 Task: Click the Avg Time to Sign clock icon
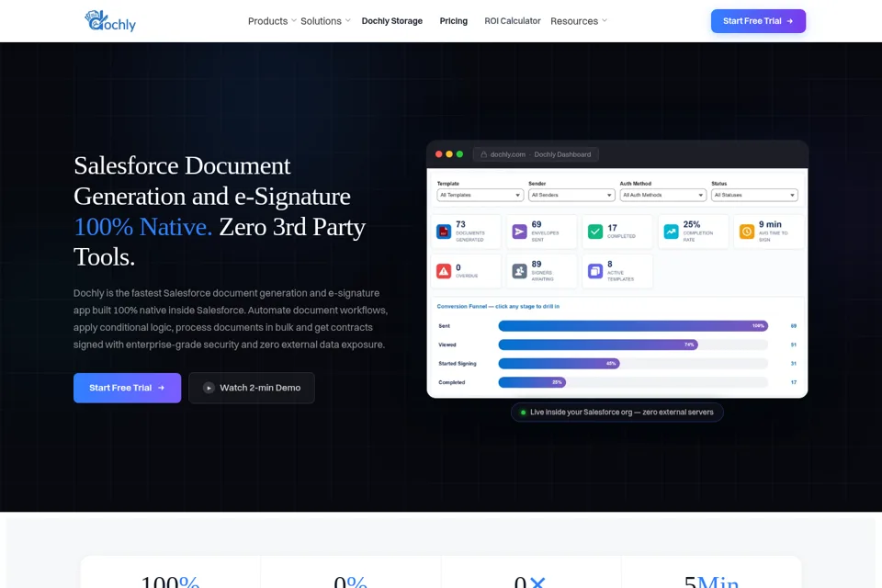746,232
